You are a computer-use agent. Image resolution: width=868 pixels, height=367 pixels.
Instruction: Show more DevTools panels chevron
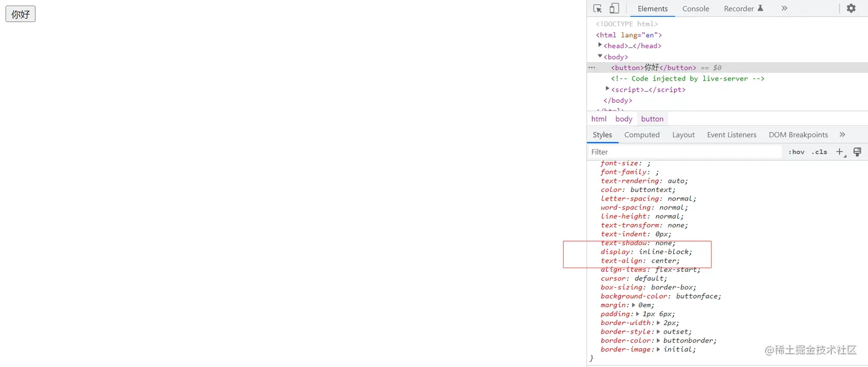[784, 9]
